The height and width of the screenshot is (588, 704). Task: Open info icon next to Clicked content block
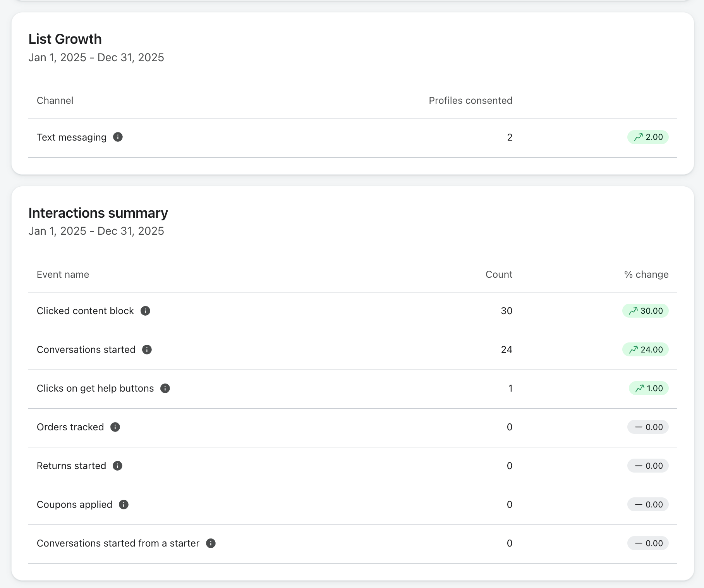click(x=145, y=311)
